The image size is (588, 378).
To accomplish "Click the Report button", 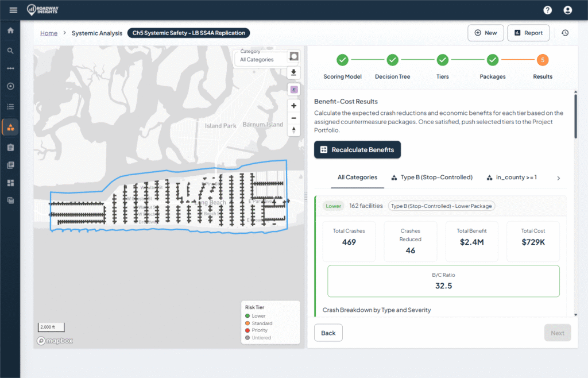I will [x=528, y=33].
